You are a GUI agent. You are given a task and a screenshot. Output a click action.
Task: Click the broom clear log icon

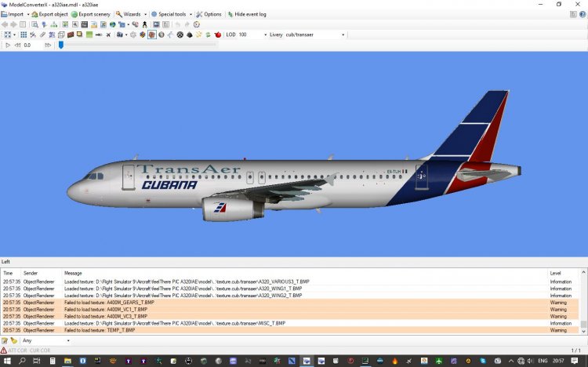click(14, 340)
